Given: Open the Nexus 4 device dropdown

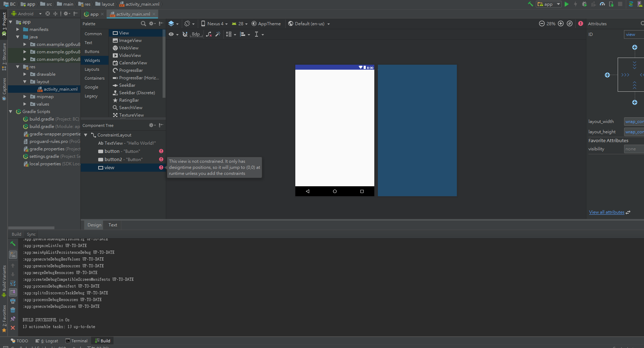Looking at the screenshot, I should (x=213, y=23).
